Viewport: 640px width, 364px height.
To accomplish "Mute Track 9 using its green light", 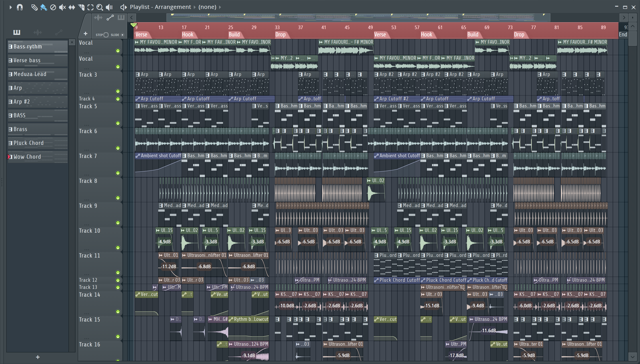I will (118, 223).
